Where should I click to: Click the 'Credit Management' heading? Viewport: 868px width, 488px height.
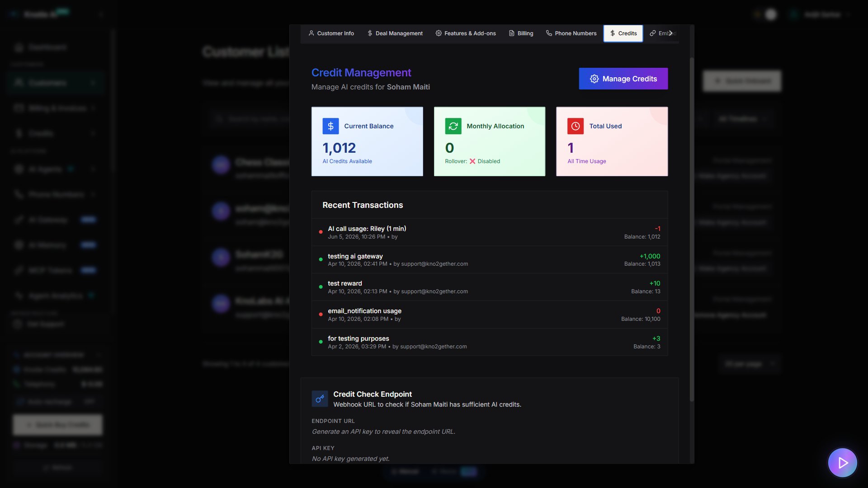coord(361,73)
